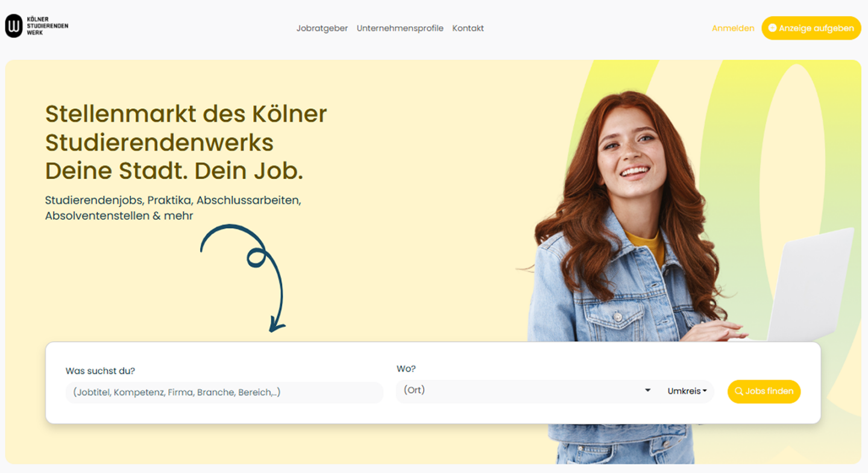
Task: Click the Kölner Studierenden Werk logo text
Action: point(48,26)
